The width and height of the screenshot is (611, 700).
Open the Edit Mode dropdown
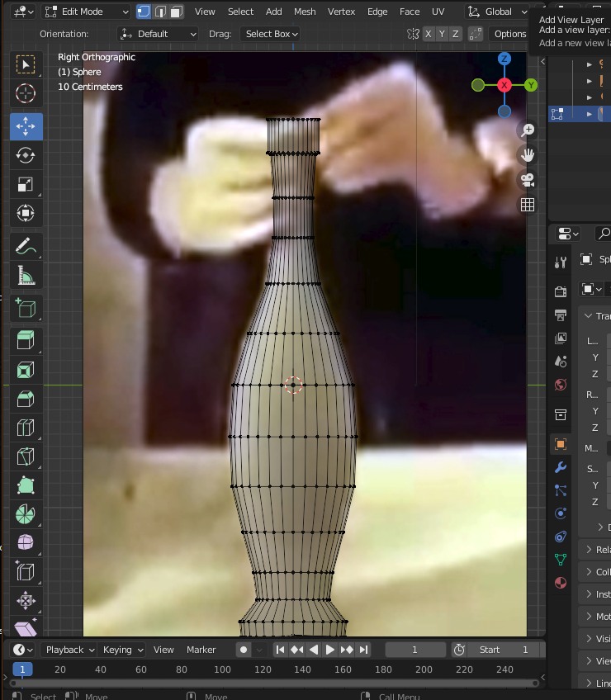pyautogui.click(x=86, y=12)
